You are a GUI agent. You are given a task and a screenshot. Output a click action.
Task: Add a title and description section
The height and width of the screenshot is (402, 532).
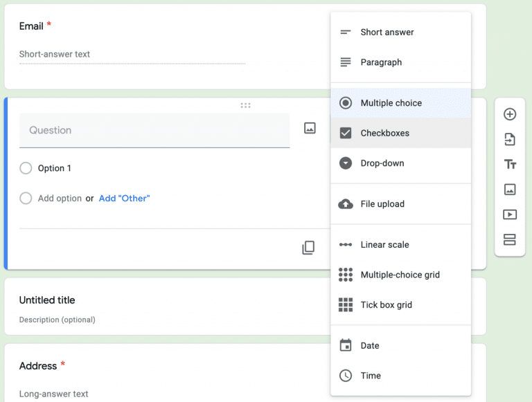tap(510, 165)
